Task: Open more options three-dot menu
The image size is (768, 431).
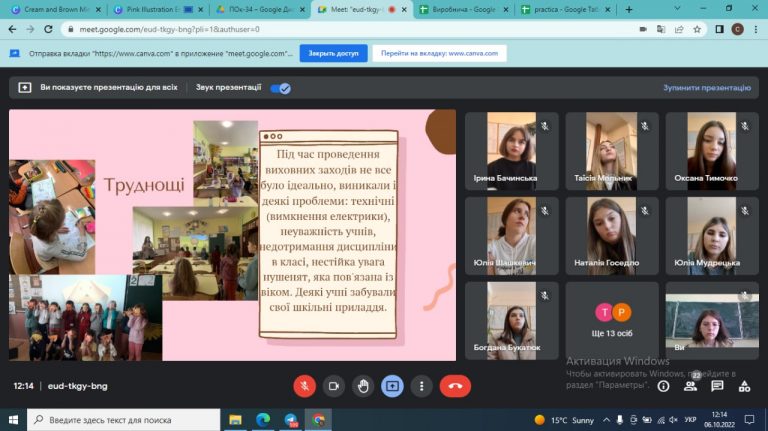Action: [422, 386]
